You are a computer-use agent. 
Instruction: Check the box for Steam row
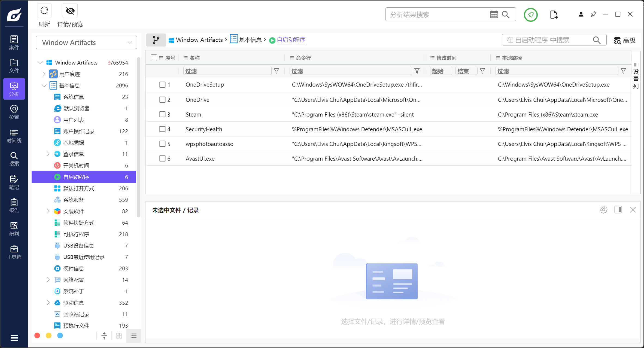(162, 114)
